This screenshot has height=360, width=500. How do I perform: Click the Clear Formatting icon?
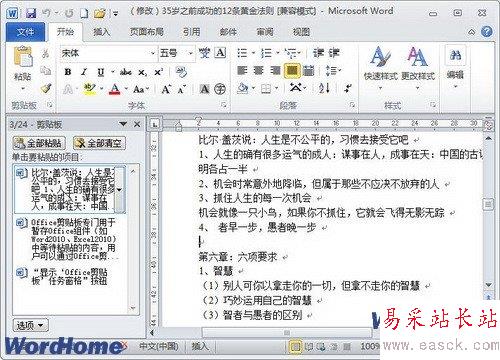(x=181, y=72)
